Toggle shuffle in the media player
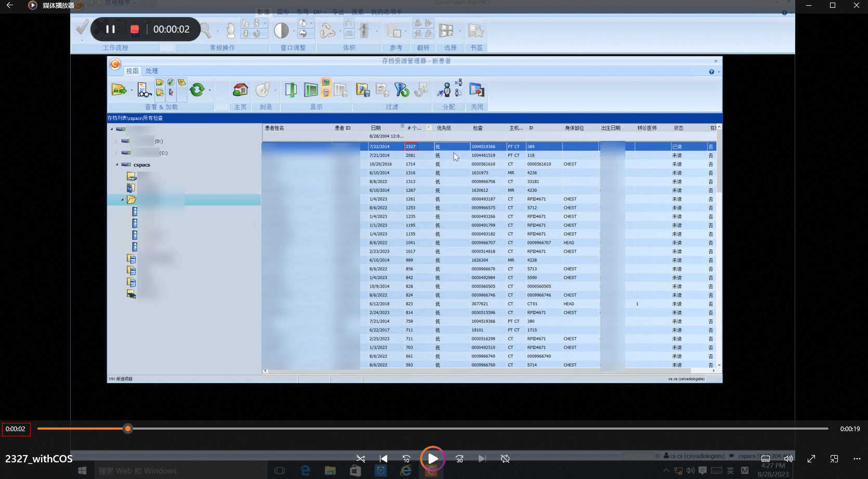 pos(360,459)
